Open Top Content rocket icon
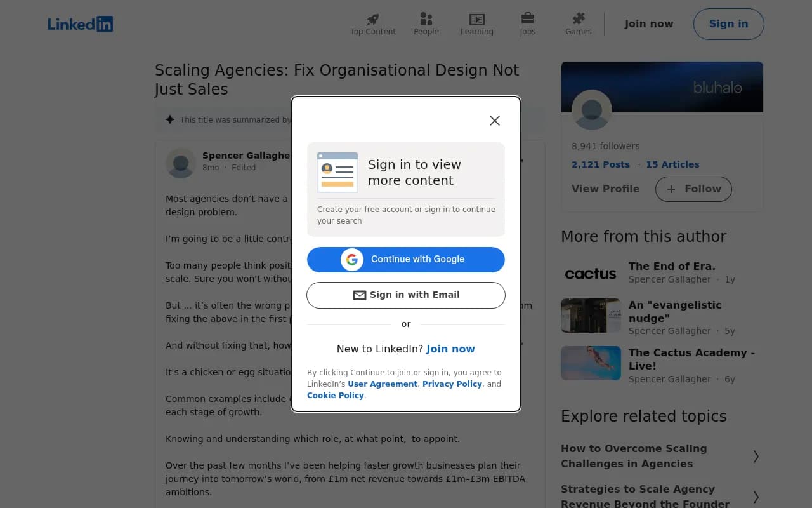This screenshot has width=812, height=508. (373, 19)
